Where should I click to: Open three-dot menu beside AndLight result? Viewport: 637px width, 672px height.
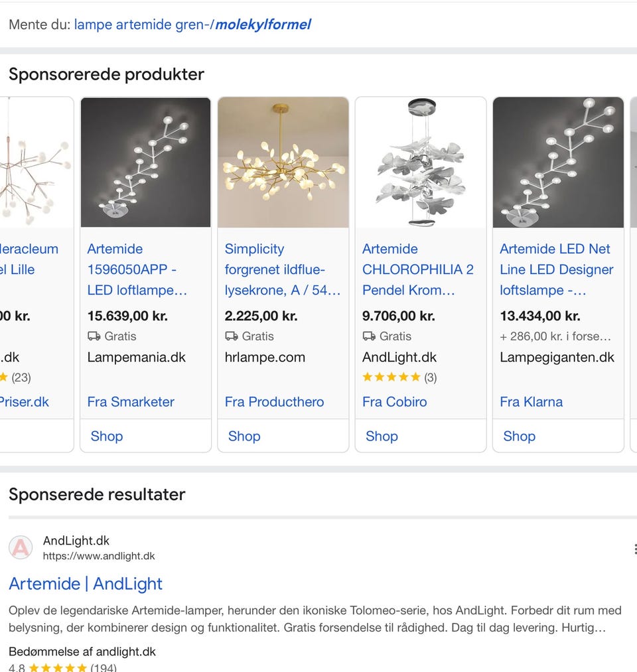pyautogui.click(x=634, y=549)
